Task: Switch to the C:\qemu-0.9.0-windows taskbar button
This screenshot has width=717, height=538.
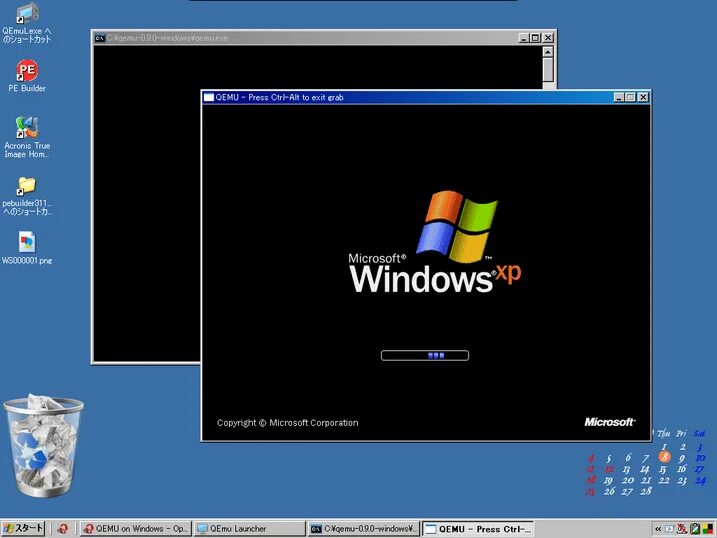Action: pyautogui.click(x=364, y=529)
